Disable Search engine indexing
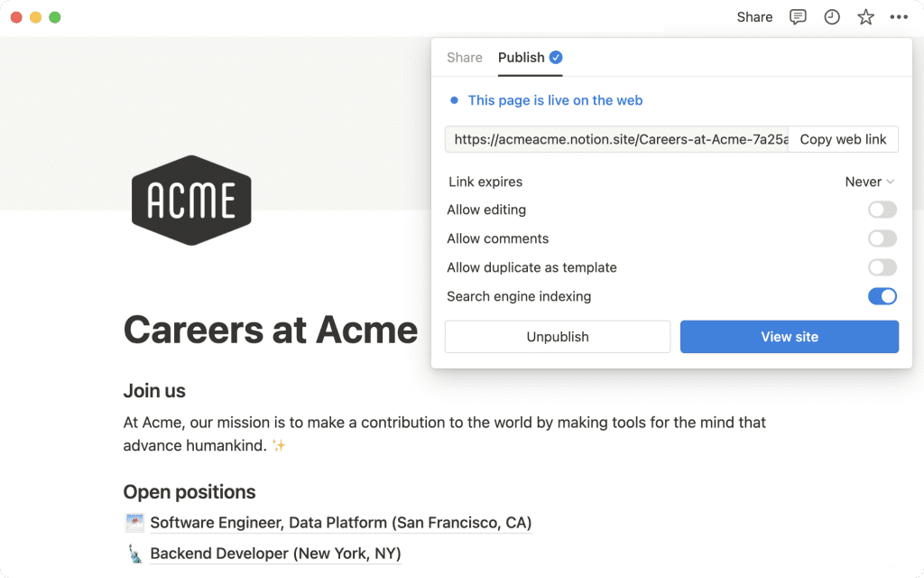This screenshot has width=924, height=578. [882, 296]
